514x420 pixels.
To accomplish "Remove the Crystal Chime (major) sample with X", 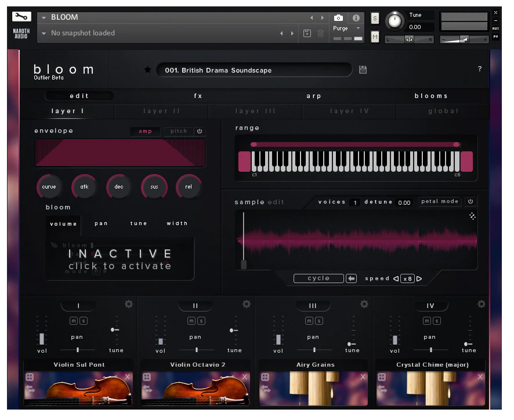I will coord(480,377).
